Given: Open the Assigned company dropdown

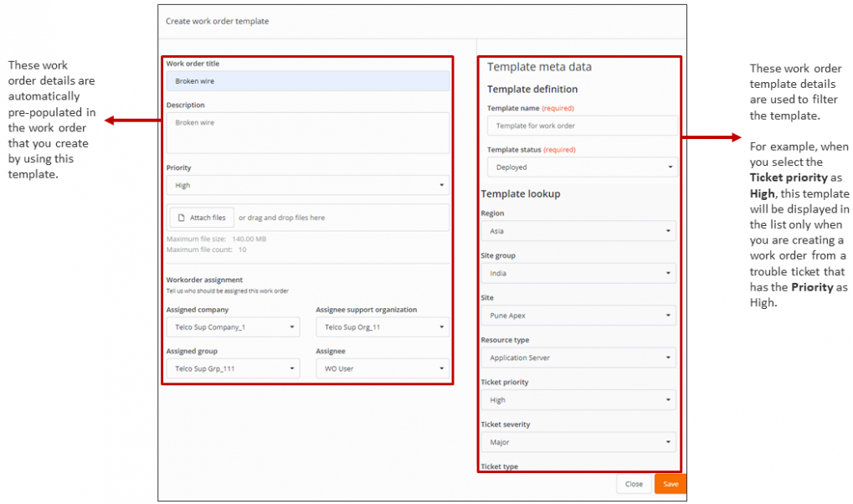Looking at the screenshot, I should coord(233,327).
